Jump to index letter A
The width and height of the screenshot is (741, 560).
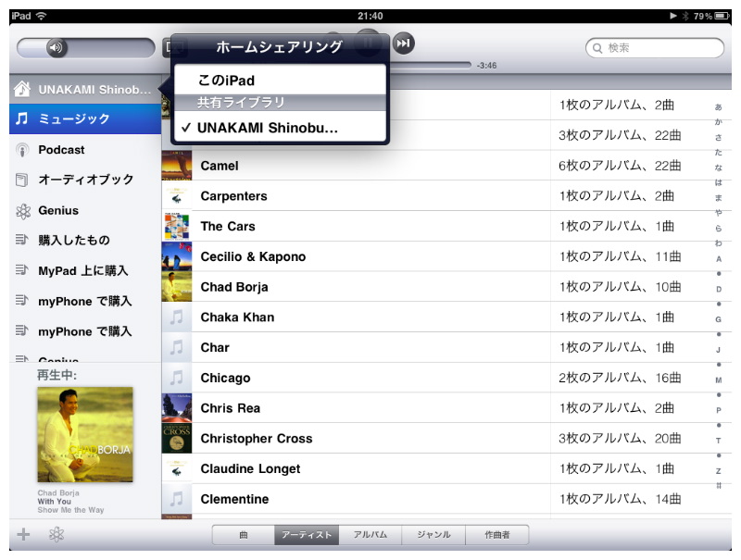pos(719,259)
